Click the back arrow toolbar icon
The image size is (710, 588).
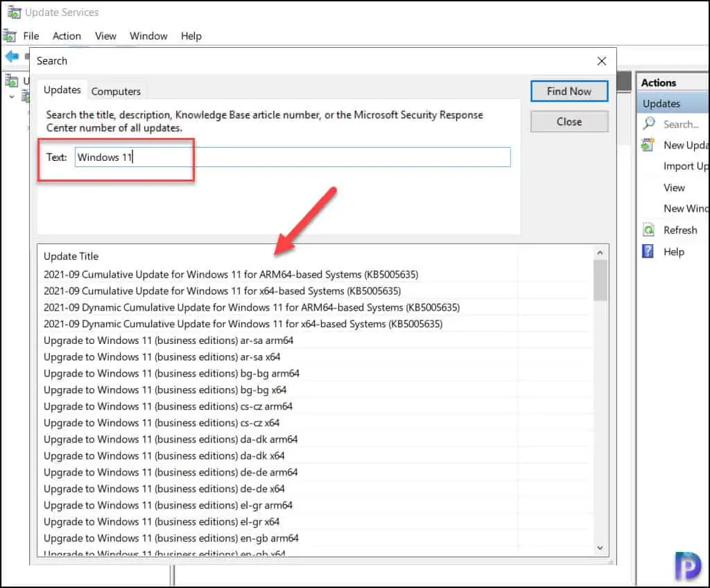12,57
